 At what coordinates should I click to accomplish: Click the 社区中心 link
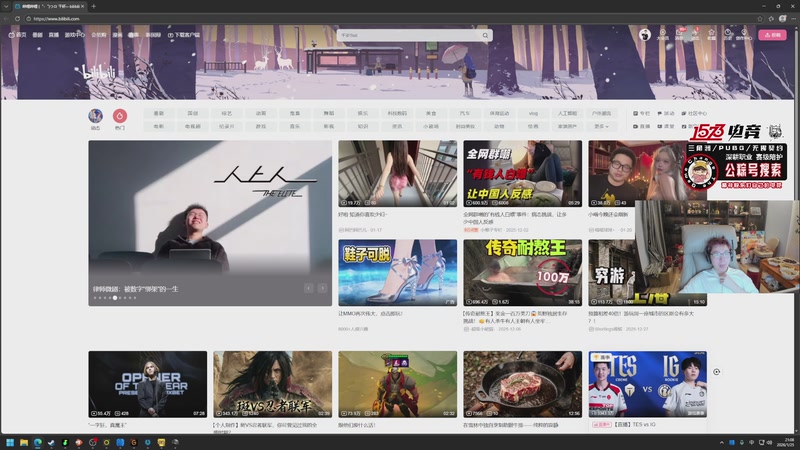pos(694,113)
